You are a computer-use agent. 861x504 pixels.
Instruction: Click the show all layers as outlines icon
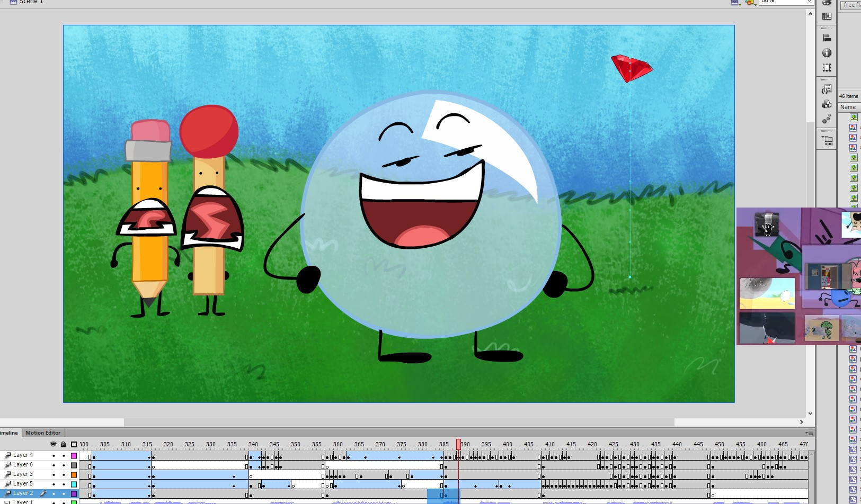tap(74, 444)
